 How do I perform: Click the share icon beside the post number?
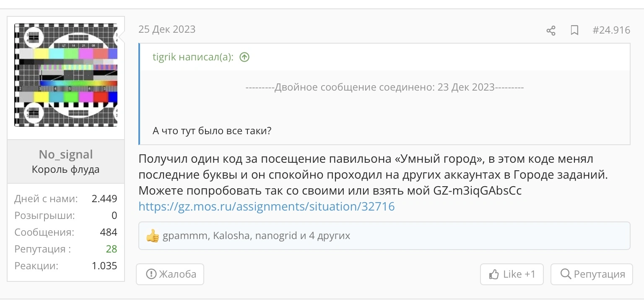[x=551, y=30]
